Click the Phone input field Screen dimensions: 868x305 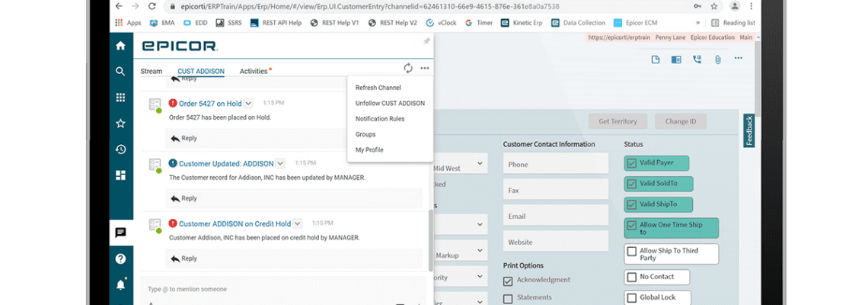pos(556,164)
